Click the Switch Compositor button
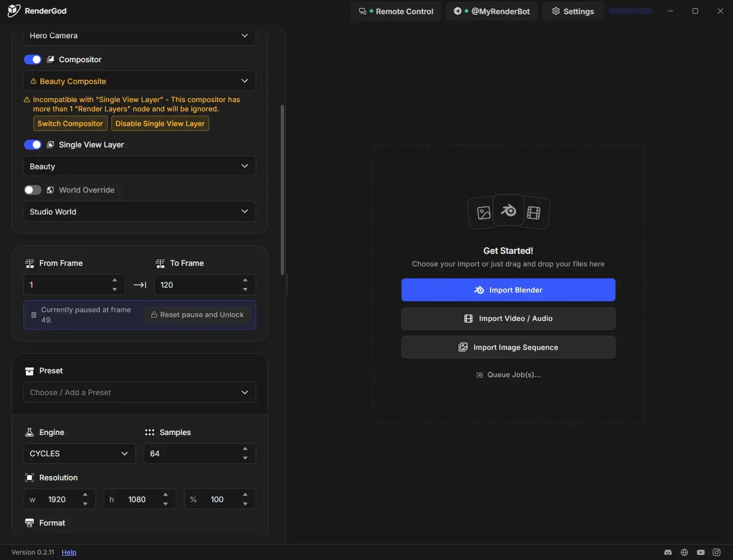The image size is (733, 560). tap(70, 123)
